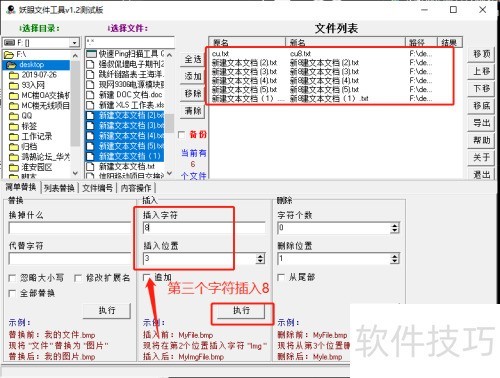Click the 上移 move-up button
This screenshot has height=378, width=500.
point(482,71)
